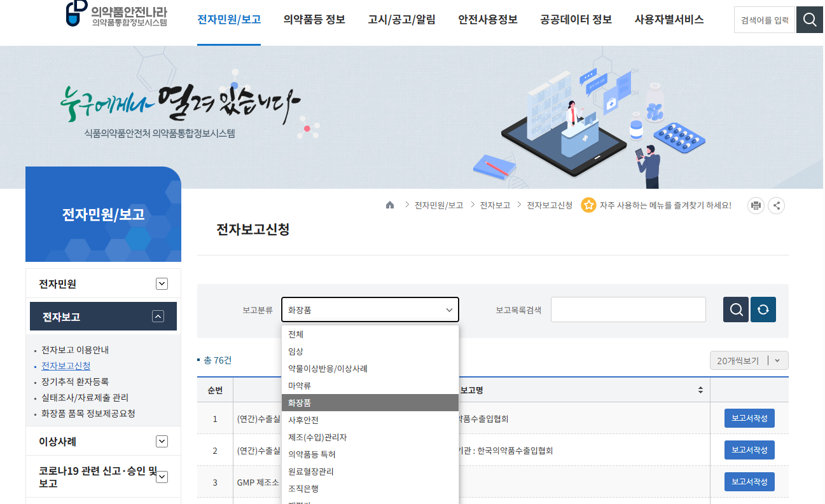Click the print icon above 전자보고신청
825x504 pixels.
pyautogui.click(x=755, y=205)
